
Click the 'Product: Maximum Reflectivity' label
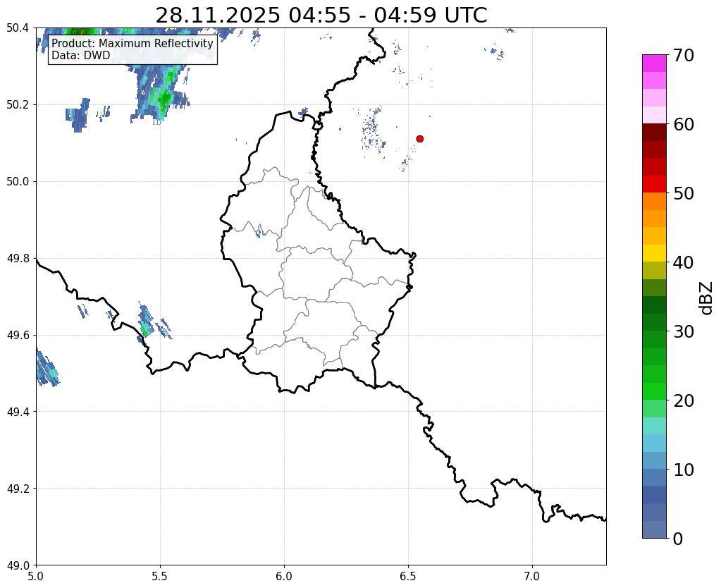[133, 43]
